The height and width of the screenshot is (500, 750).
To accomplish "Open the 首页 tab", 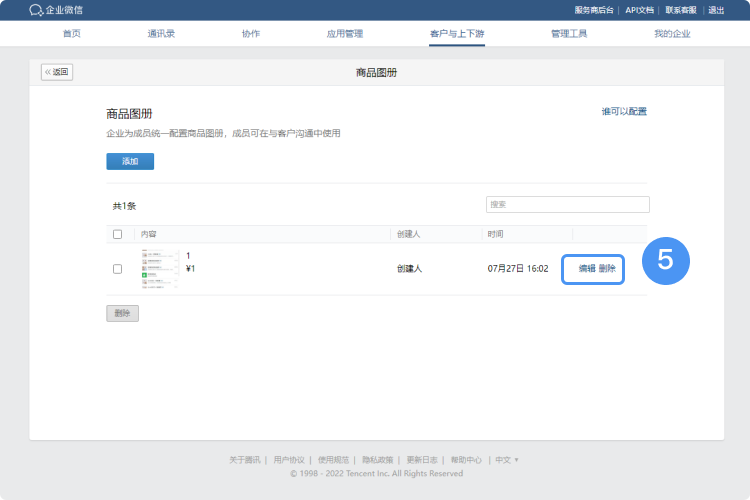I will point(72,34).
